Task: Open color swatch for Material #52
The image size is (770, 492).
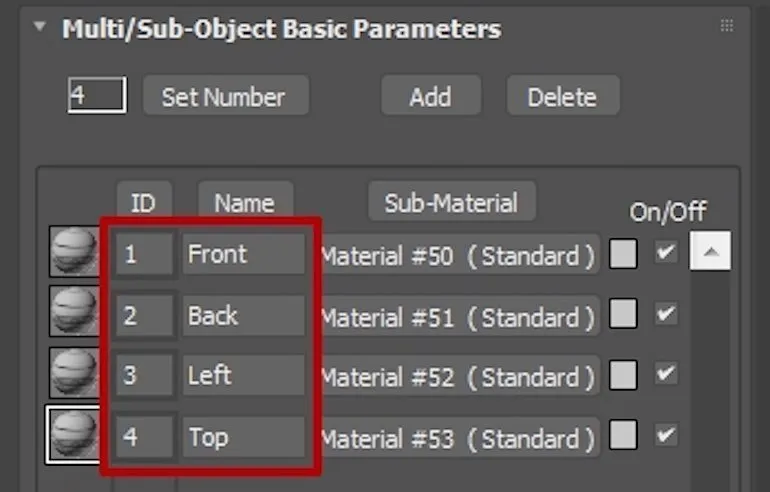Action: pyautogui.click(x=623, y=375)
